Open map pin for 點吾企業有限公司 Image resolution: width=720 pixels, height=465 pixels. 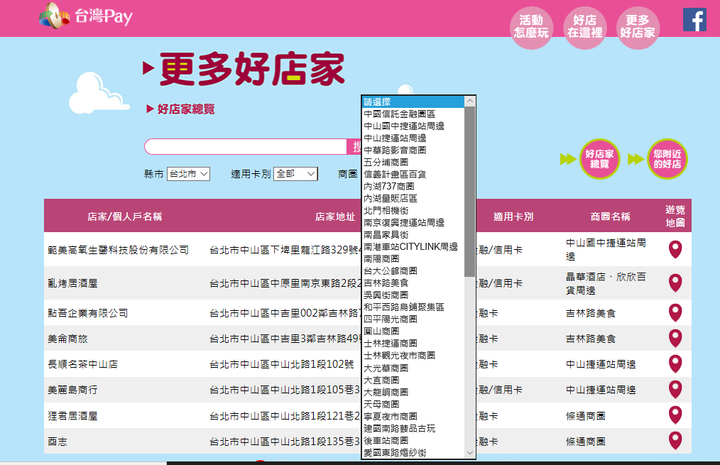coord(675,313)
